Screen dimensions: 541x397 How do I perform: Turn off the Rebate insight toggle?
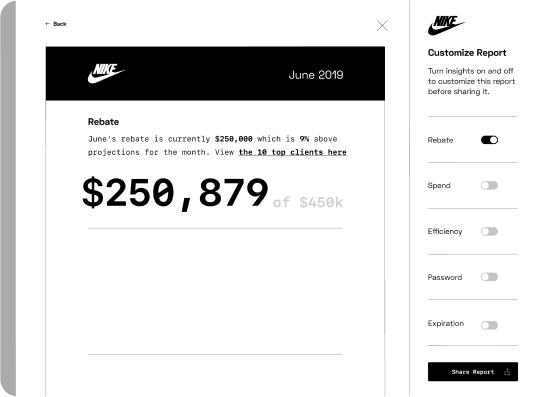(x=489, y=140)
